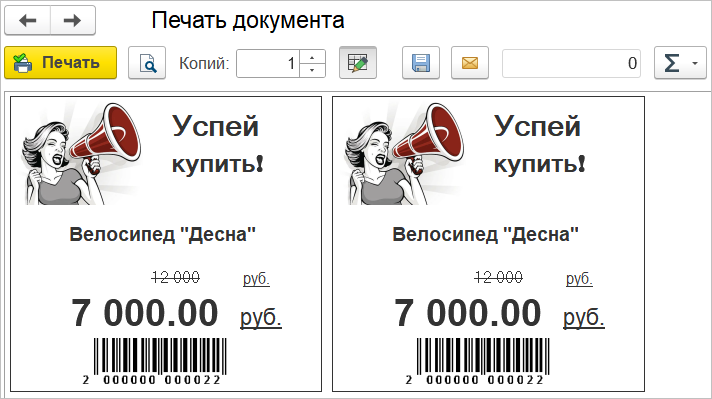Save document with the floppy disk icon
The image size is (712, 399).
[x=420, y=63]
